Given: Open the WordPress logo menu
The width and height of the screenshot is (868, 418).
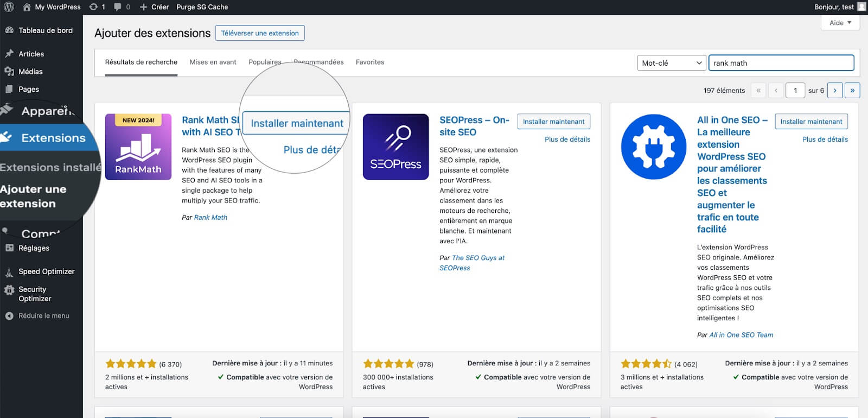Looking at the screenshot, I should coord(9,7).
